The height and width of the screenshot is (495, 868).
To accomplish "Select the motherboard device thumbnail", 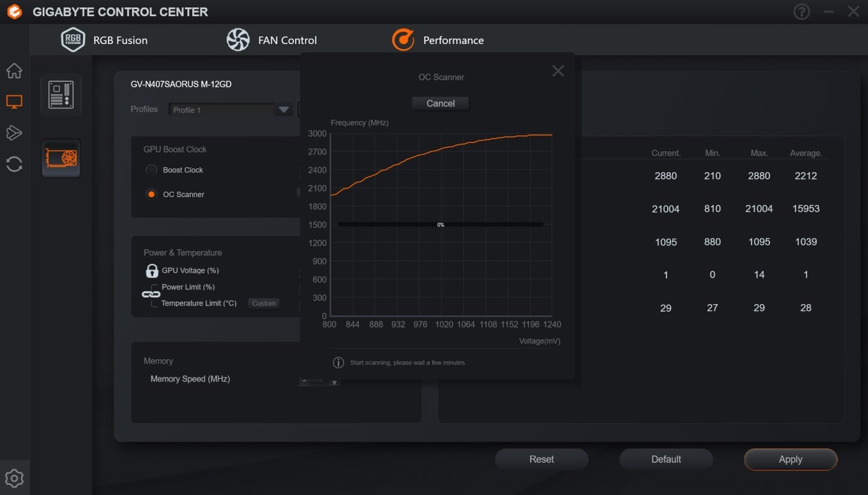I will coord(61,95).
